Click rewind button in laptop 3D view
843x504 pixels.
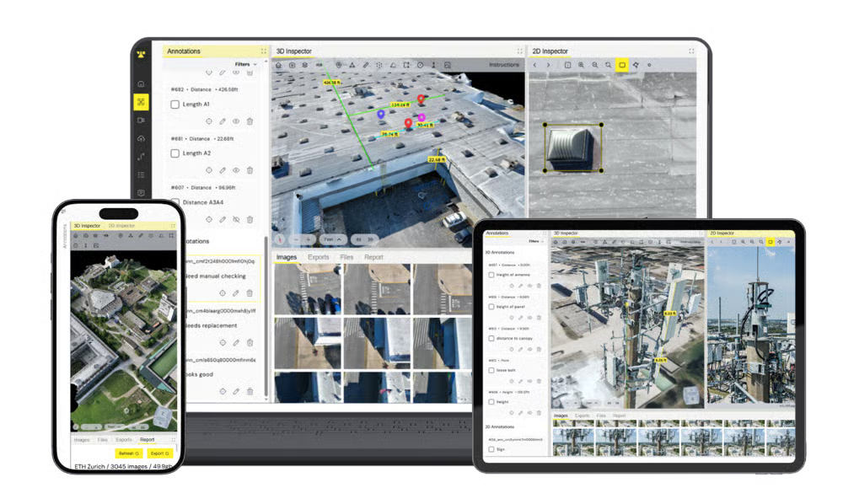358,239
